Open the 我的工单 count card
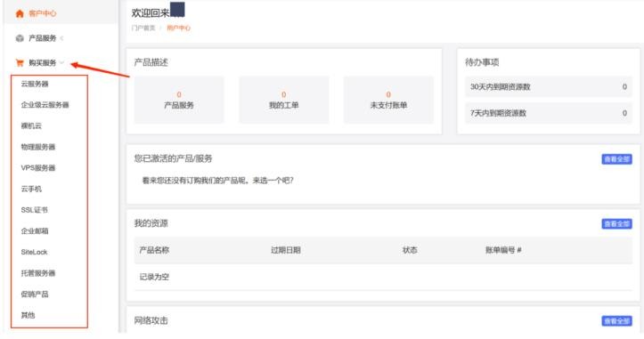 [x=284, y=100]
